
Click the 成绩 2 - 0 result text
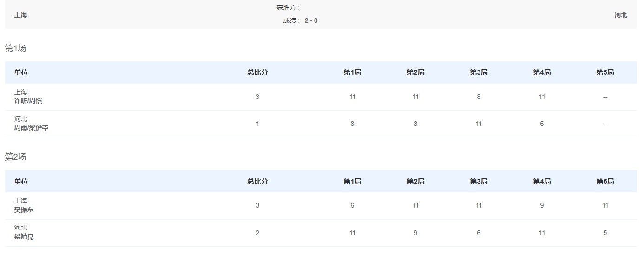301,20
